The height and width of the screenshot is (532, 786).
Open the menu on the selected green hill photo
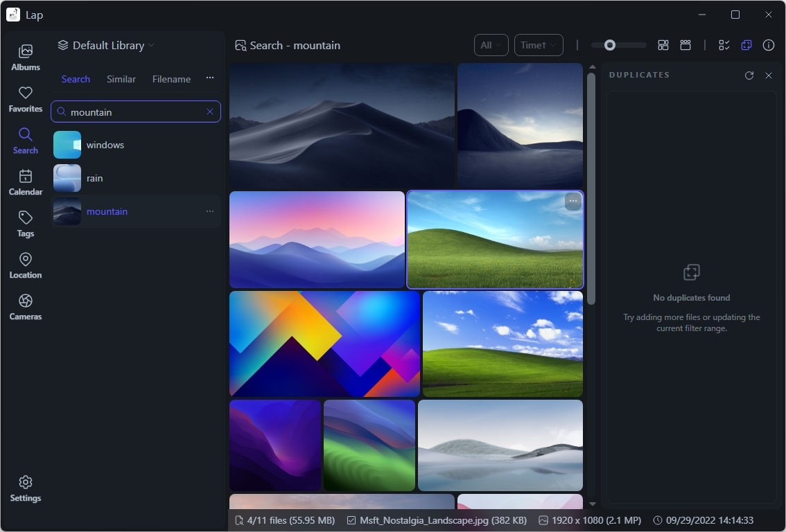click(573, 202)
